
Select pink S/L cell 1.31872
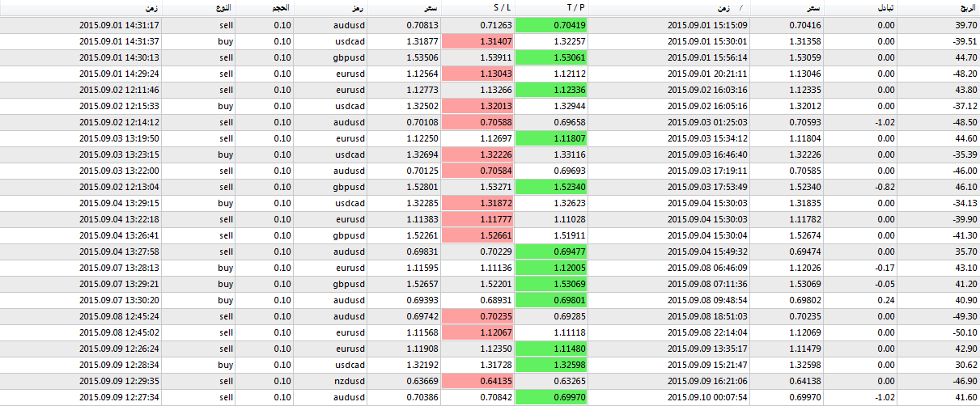(x=477, y=203)
